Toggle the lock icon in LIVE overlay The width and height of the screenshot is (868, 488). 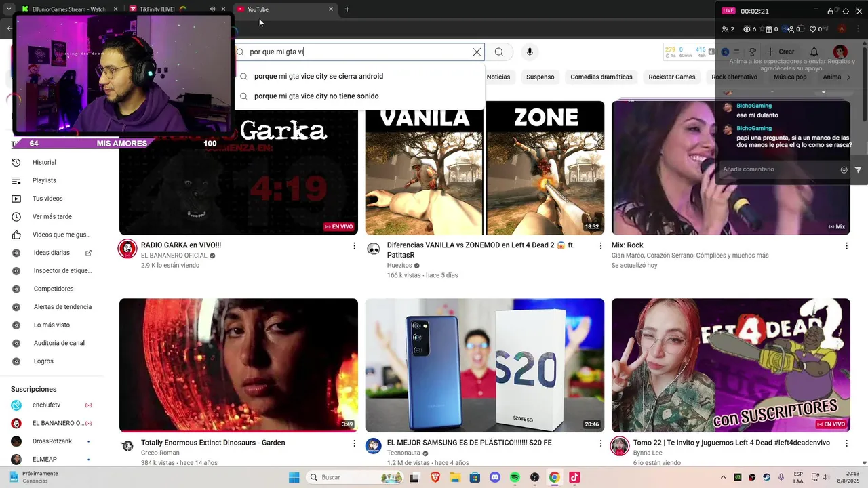[x=831, y=11]
